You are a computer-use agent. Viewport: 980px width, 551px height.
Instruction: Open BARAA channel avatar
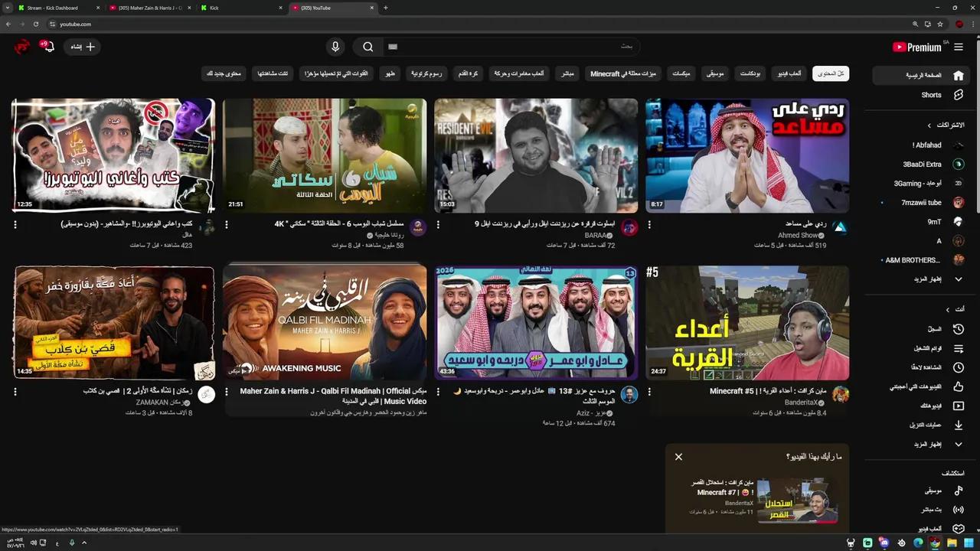point(629,228)
